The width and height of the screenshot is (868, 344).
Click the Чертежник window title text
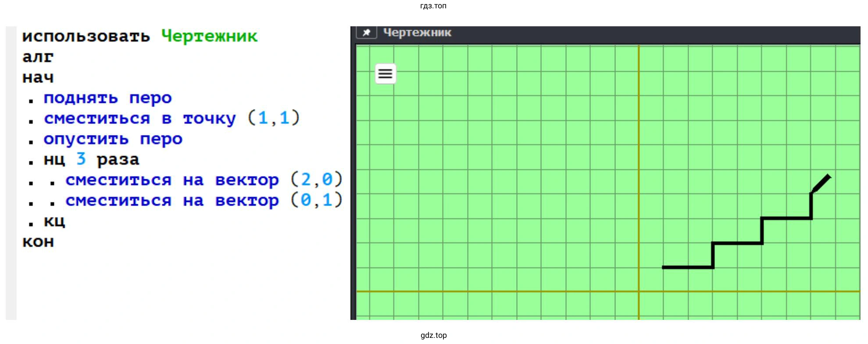click(417, 32)
